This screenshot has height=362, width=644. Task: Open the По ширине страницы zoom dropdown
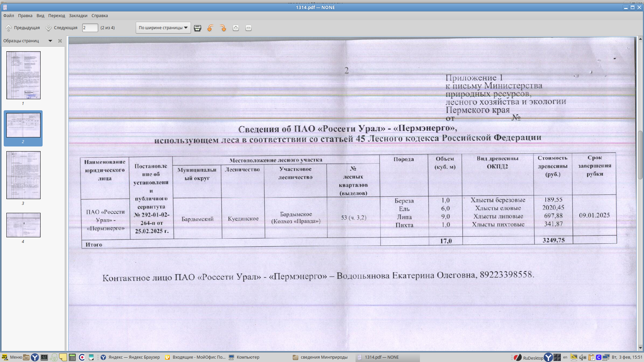coord(163,28)
